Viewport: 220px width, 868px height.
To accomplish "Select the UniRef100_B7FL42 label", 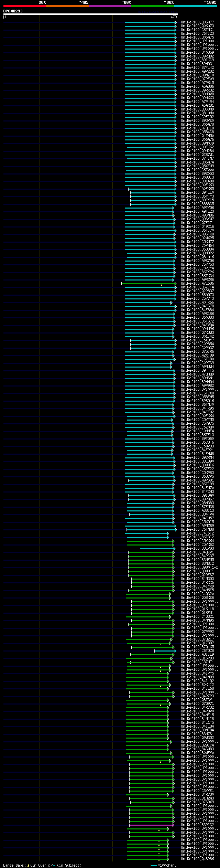I will coord(197,68).
